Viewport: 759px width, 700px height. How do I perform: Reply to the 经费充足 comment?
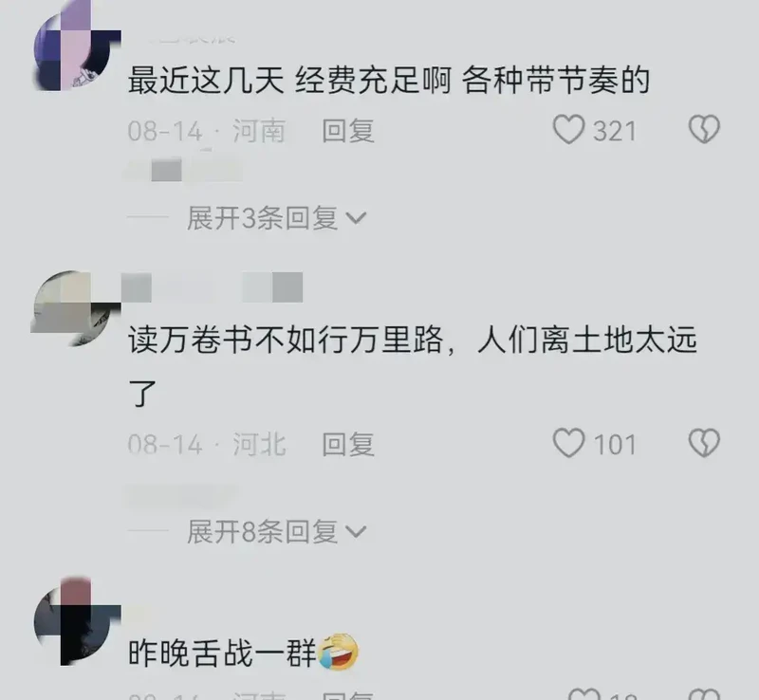click(x=348, y=131)
